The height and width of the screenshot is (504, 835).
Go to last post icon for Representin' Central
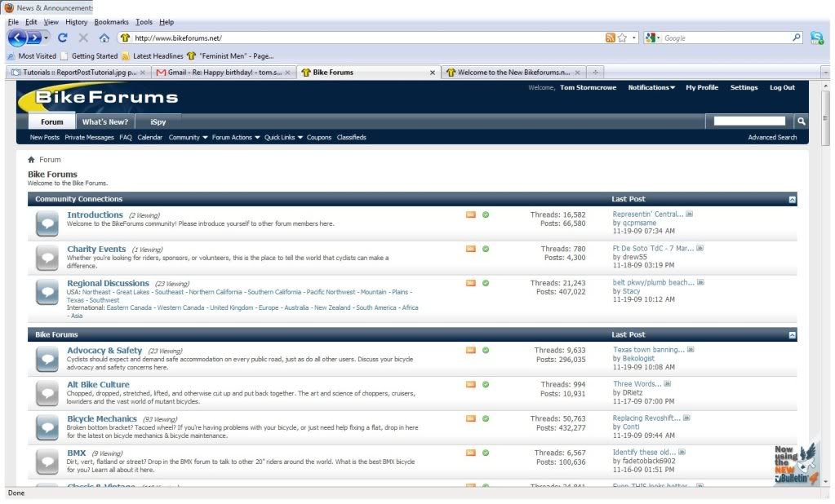689,214
